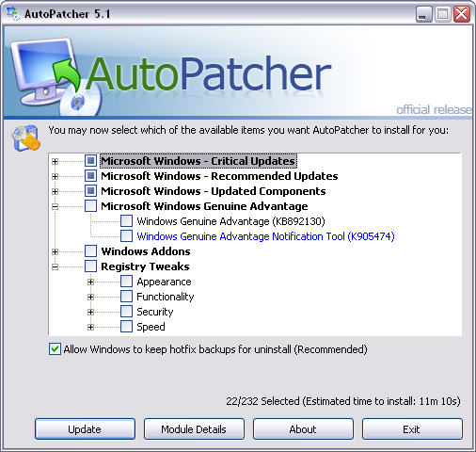Image resolution: width=476 pixels, height=452 pixels.
Task: Click the wrench-and-box icon beside the instructions
Action: [26, 137]
